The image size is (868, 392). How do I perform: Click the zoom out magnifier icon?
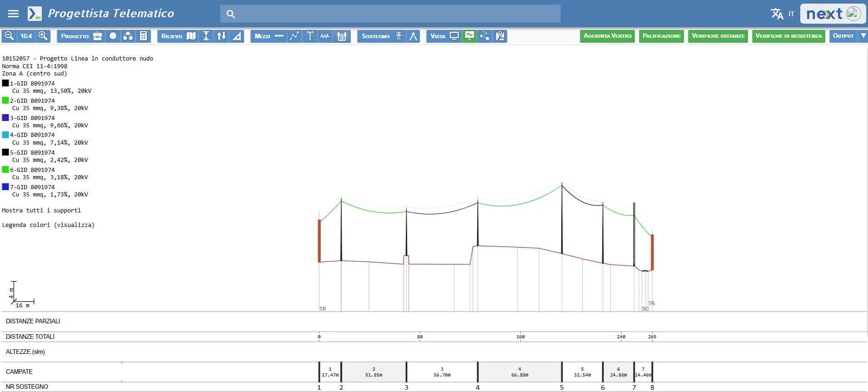9,36
